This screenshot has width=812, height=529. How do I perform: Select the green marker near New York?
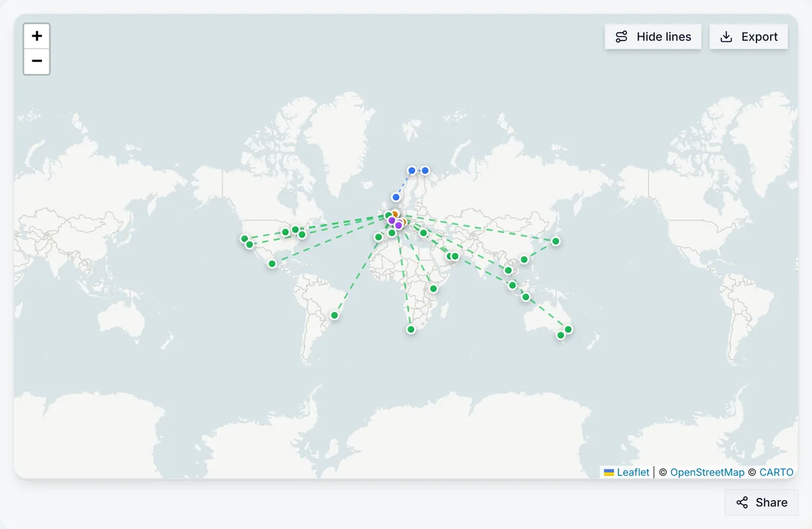click(302, 235)
